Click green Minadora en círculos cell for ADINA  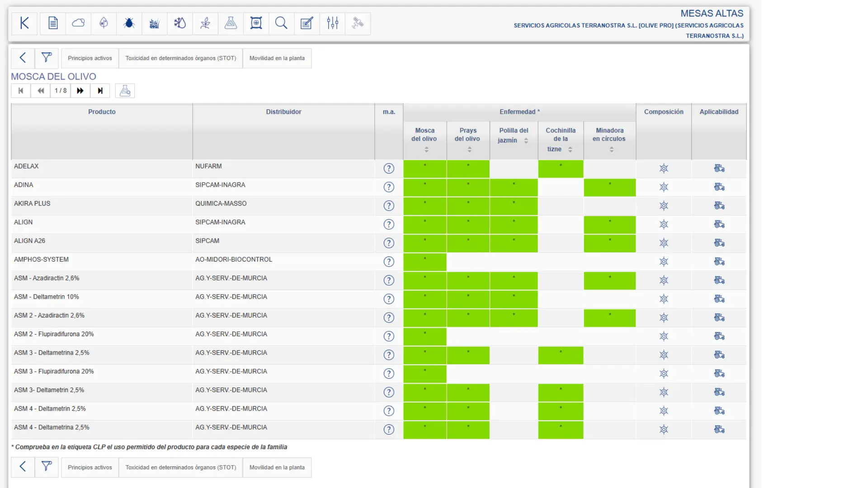(x=609, y=187)
